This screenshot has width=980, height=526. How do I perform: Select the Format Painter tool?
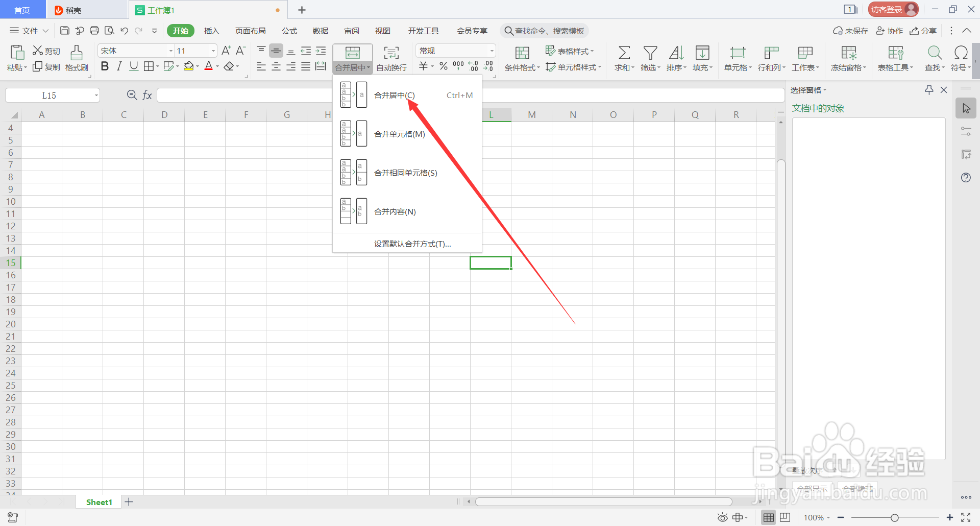76,58
